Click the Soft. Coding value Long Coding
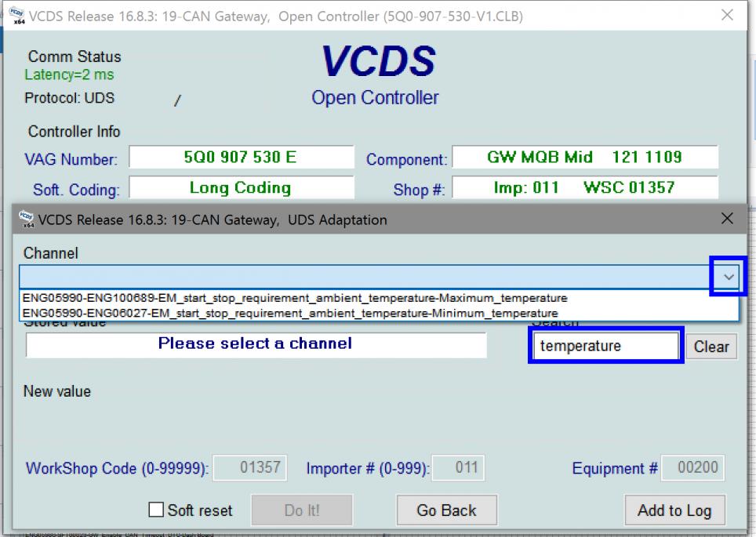Screen dimensions: 756x537 point(241,187)
